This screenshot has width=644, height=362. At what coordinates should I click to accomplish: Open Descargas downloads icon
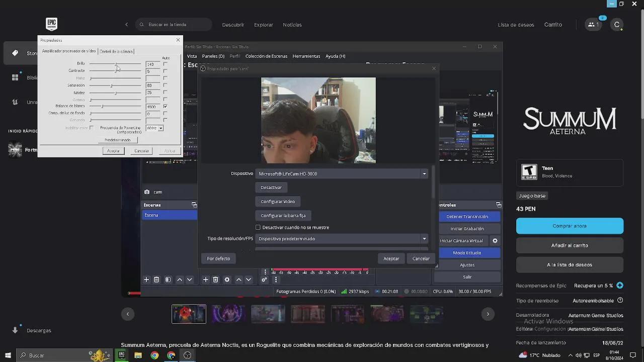[15, 330]
